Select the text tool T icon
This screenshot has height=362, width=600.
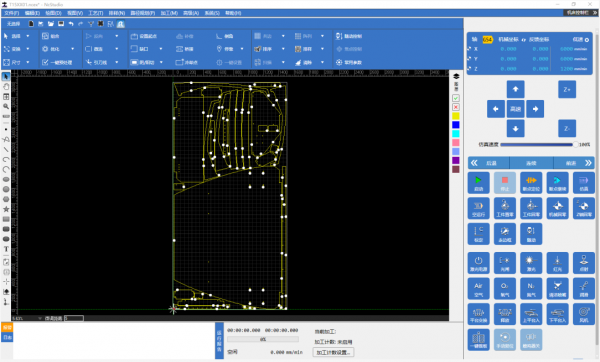click(6, 249)
